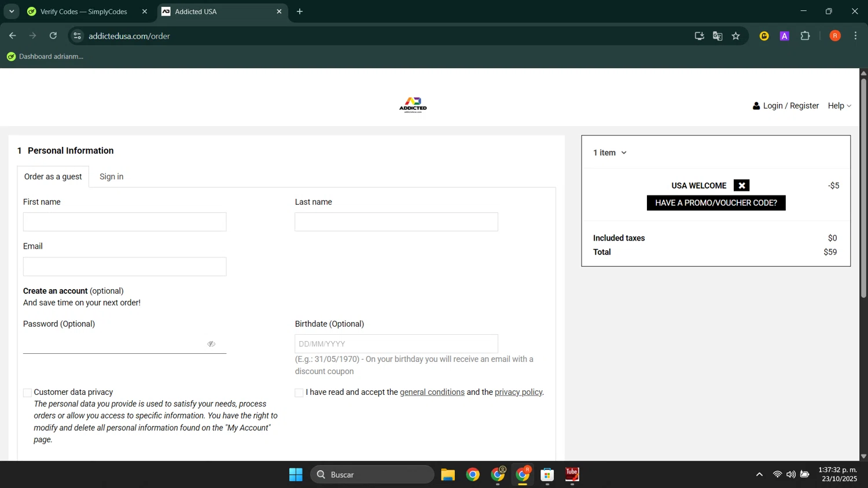Close the Verify Codes SimplyCodes tab

(x=145, y=12)
